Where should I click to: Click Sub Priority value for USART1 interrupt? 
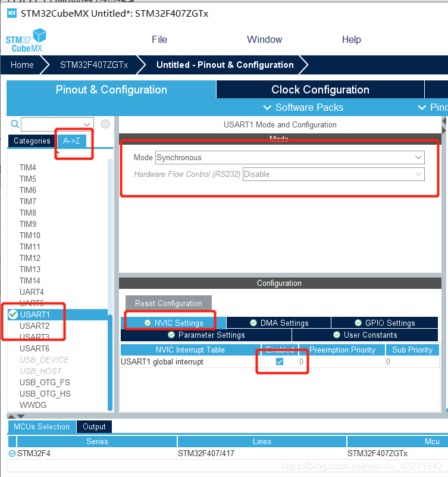coord(412,361)
